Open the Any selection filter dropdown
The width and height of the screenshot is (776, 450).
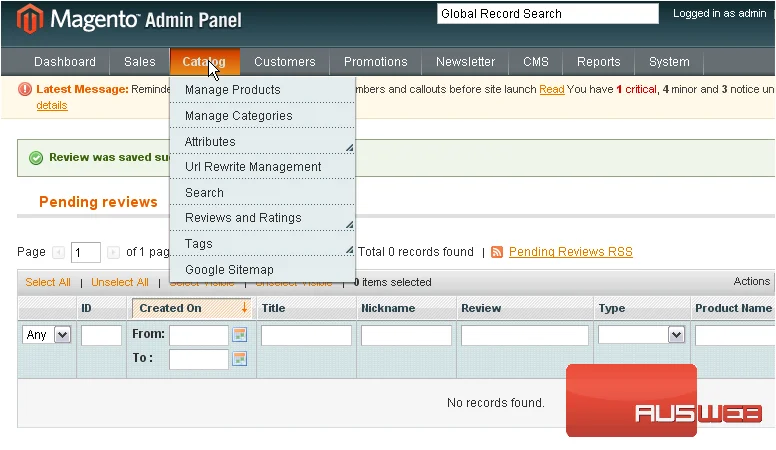pyautogui.click(x=47, y=335)
